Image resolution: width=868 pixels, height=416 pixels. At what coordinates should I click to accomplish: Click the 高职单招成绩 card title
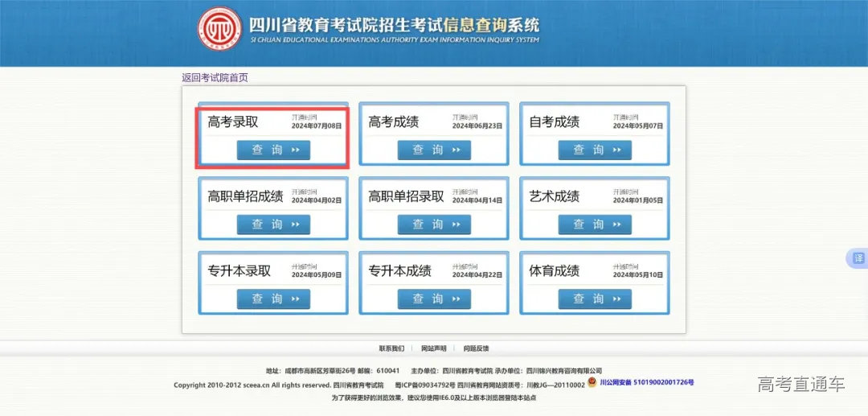point(245,196)
